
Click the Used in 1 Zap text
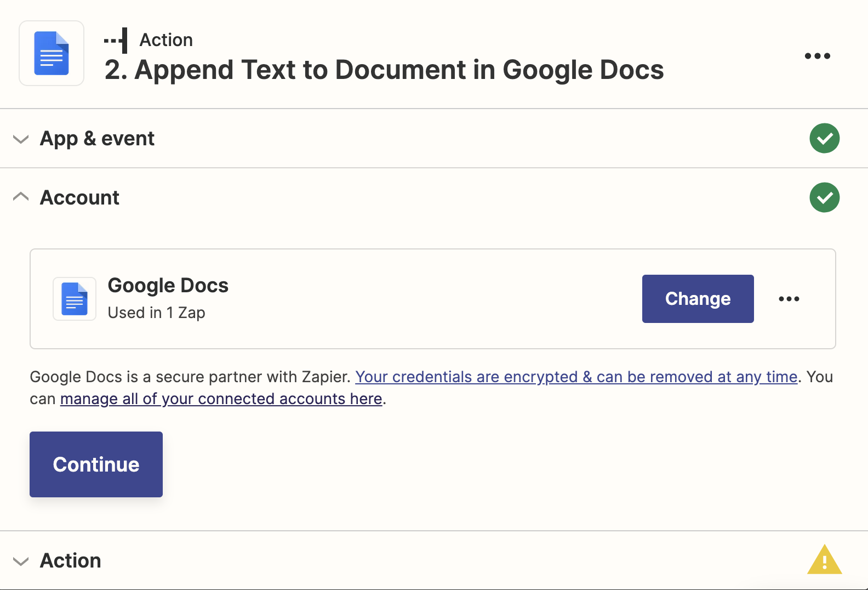(156, 313)
